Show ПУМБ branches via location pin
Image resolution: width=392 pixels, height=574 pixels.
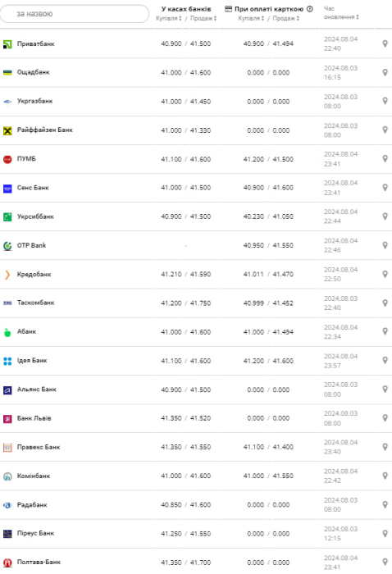[385, 158]
